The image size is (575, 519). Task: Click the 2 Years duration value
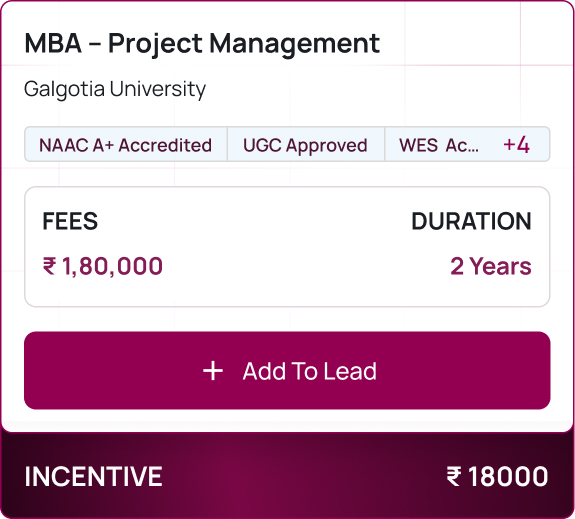[491, 266]
